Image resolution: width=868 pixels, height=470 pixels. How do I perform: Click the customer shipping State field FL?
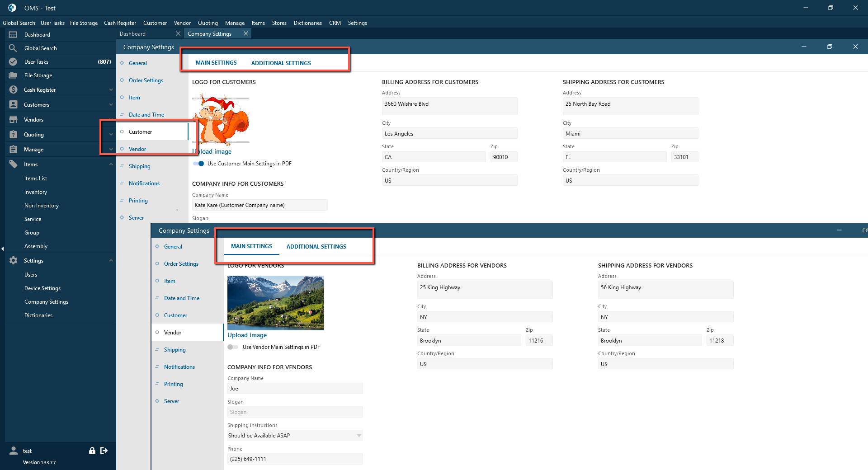(x=615, y=157)
